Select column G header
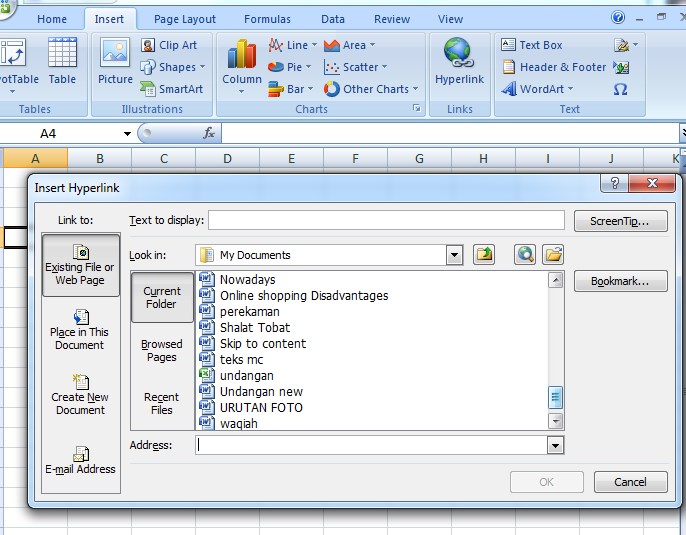The height and width of the screenshot is (535, 686). click(419, 158)
